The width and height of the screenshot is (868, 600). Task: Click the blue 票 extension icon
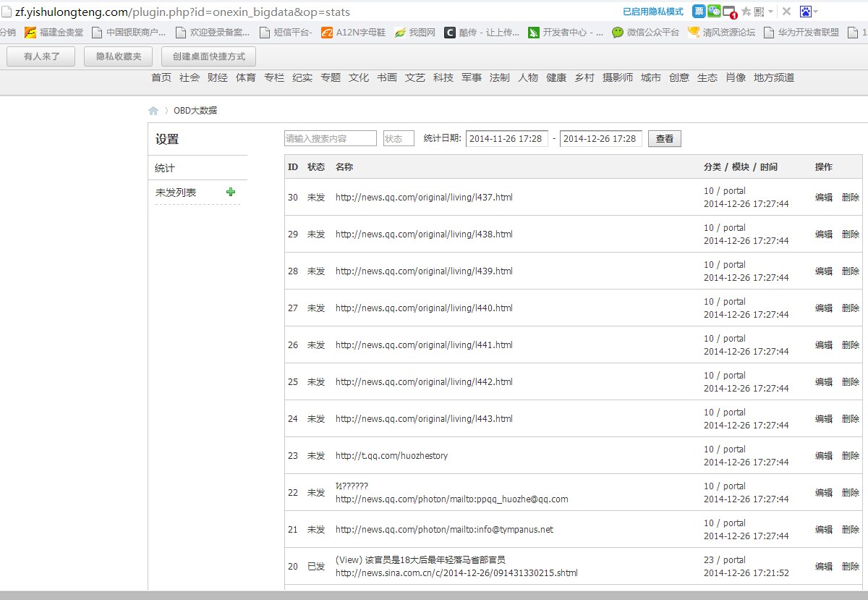tap(699, 12)
